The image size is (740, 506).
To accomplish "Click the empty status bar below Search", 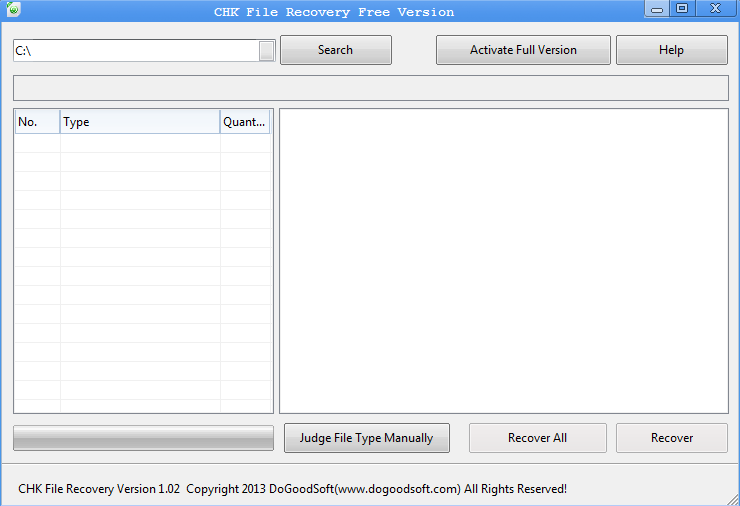I will (370, 87).
